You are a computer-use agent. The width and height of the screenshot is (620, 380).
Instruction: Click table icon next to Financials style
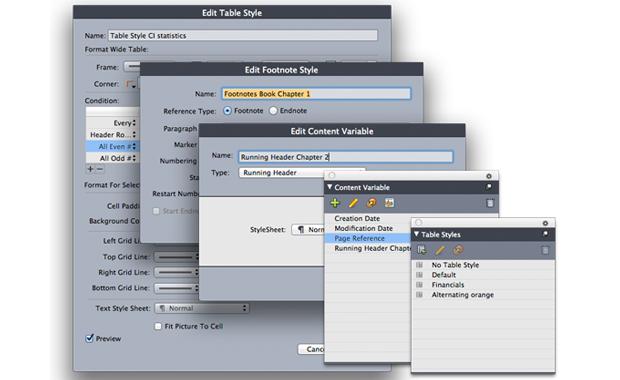(420, 284)
